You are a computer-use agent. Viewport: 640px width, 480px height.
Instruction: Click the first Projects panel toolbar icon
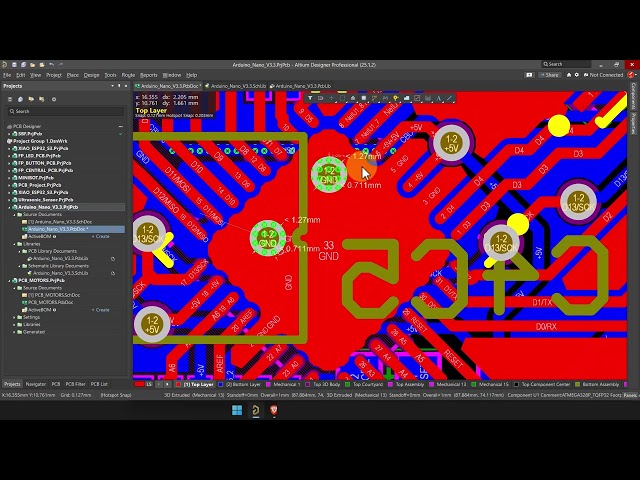10,99
